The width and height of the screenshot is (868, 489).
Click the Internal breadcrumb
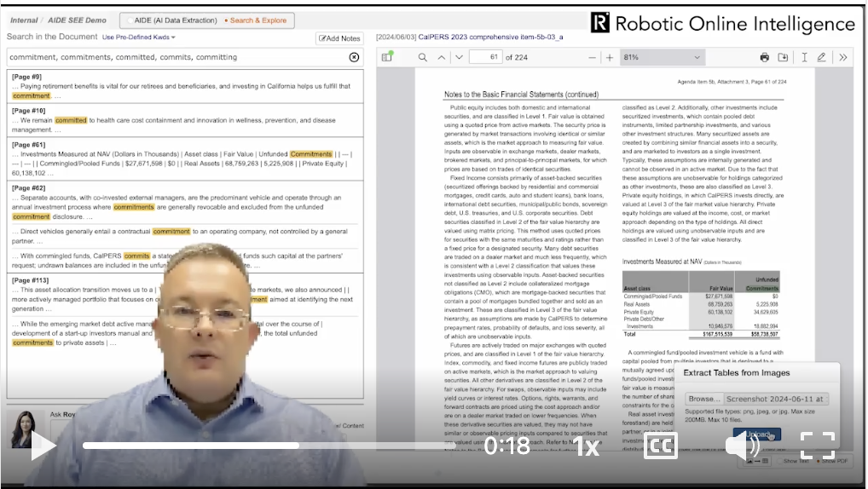point(24,20)
